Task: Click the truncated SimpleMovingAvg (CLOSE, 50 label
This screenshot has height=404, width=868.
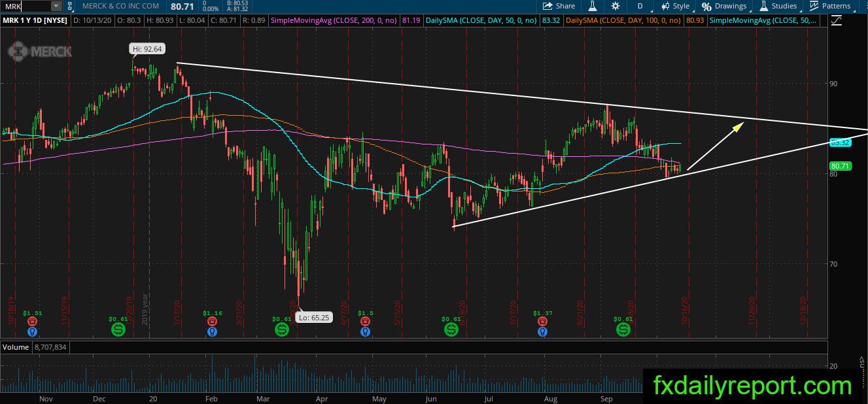Action: point(763,20)
